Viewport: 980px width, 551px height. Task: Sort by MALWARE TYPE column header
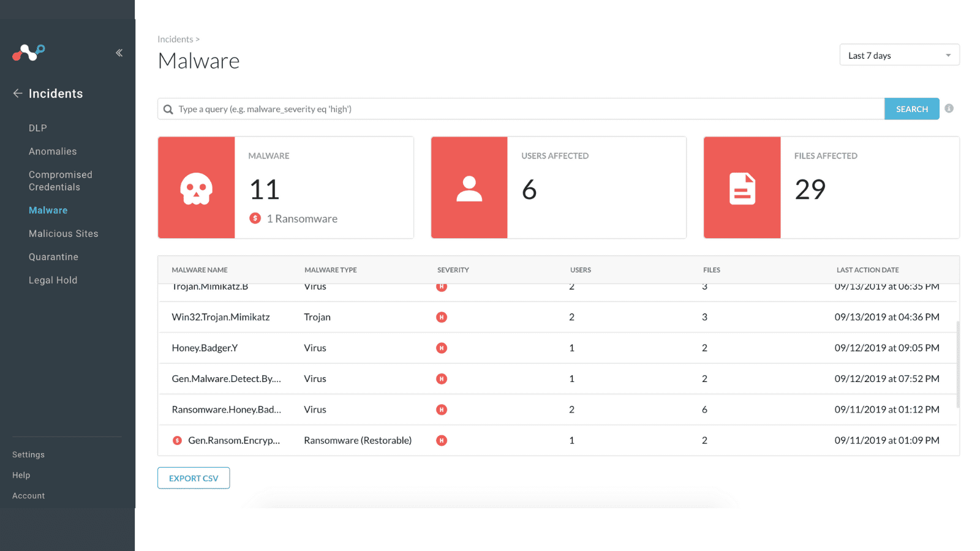[331, 270]
